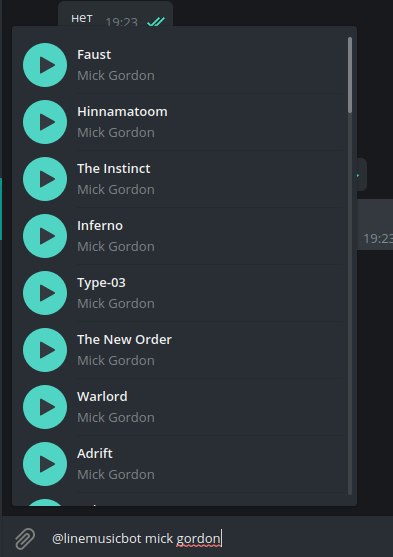Click the results list scrollbar thumb
Image resolution: width=393 pixels, height=557 pixels.
point(350,75)
